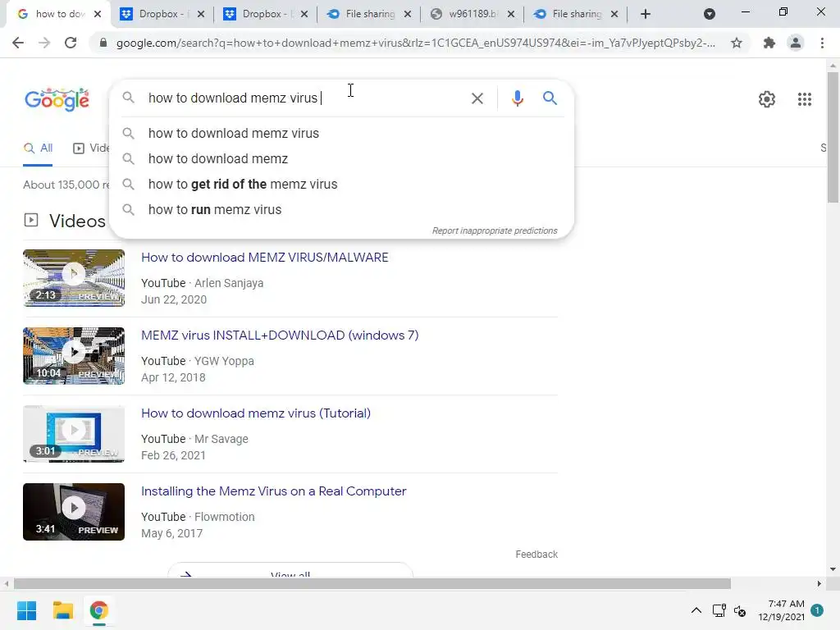Switch to the w961189 tab
Viewport: 840px width, 630px height.
pos(472,14)
